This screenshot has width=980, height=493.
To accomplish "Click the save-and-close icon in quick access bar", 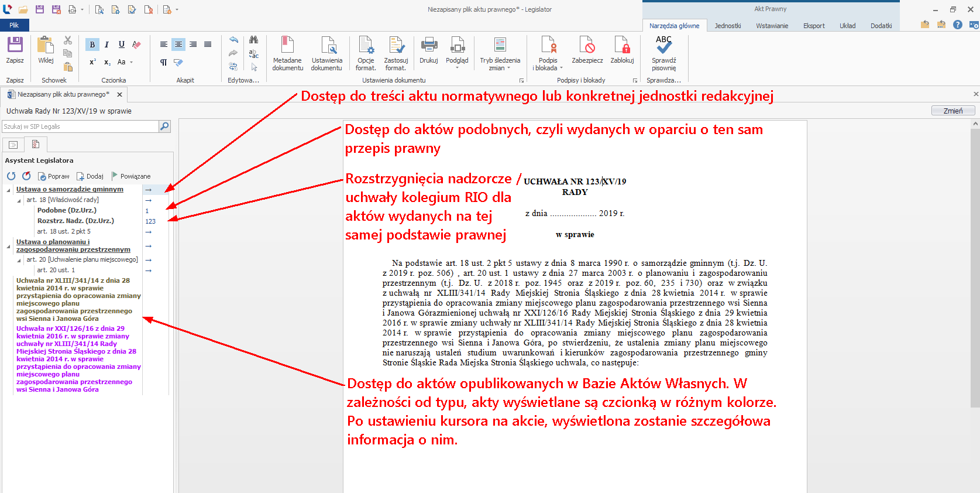I will pos(56,9).
